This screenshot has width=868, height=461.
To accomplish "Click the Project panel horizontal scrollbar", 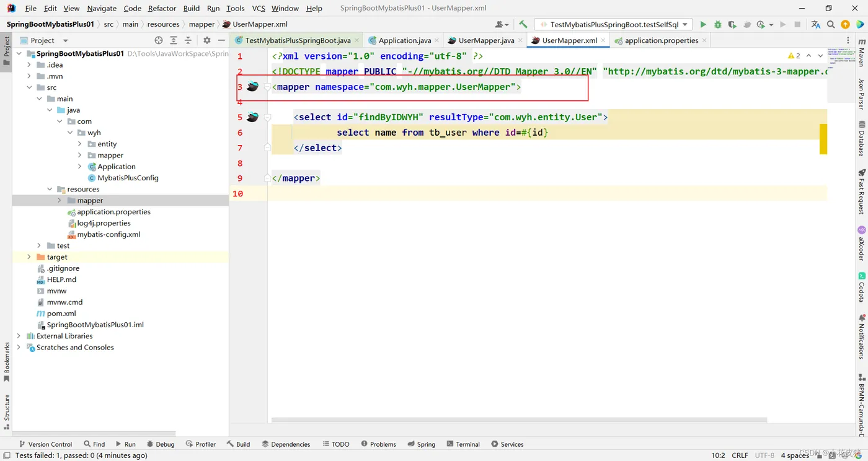I will [x=94, y=433].
